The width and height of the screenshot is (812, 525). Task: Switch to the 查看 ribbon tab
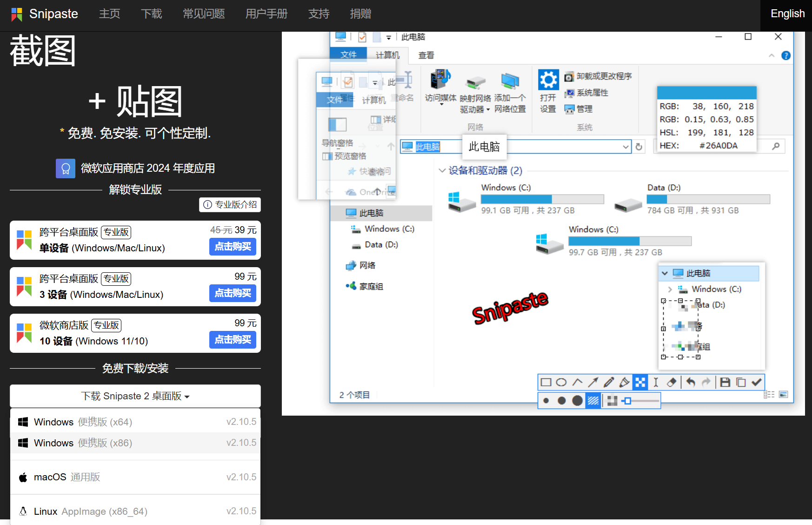coord(426,55)
